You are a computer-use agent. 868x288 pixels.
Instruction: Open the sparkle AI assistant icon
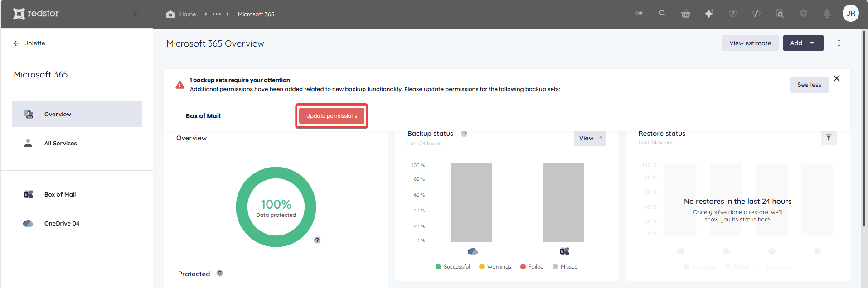tap(709, 14)
